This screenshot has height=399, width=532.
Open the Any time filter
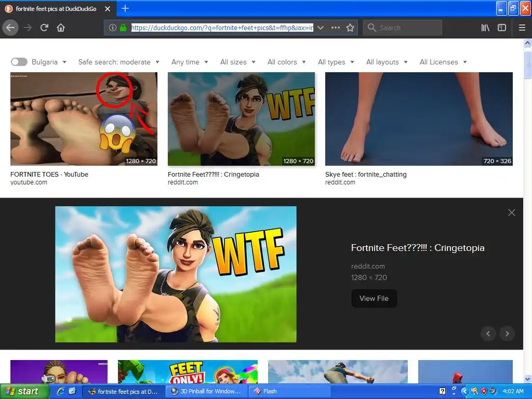point(190,62)
